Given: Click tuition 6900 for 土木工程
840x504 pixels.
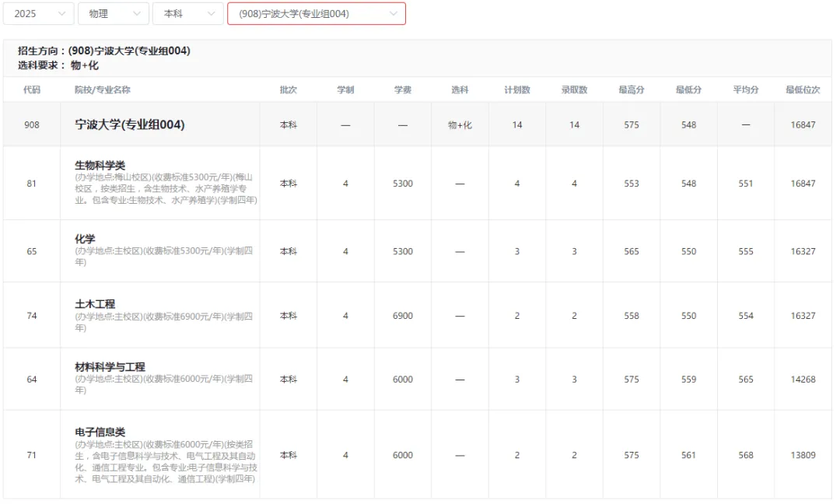Looking at the screenshot, I should pos(403,316).
